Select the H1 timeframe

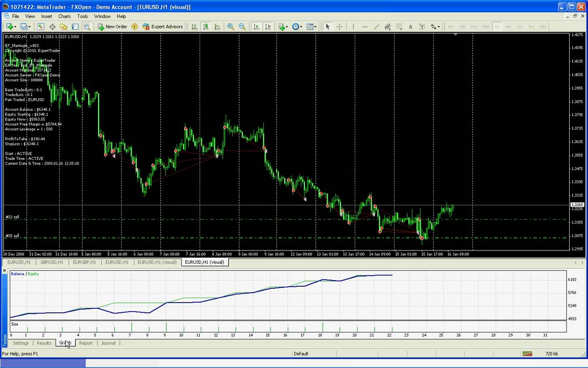497,27
